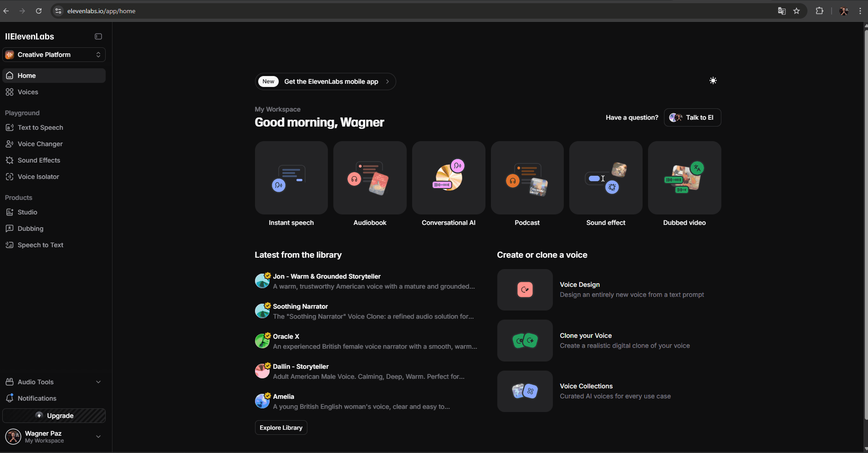Click Voice Collections title text
This screenshot has width=868, height=453.
[586, 386]
